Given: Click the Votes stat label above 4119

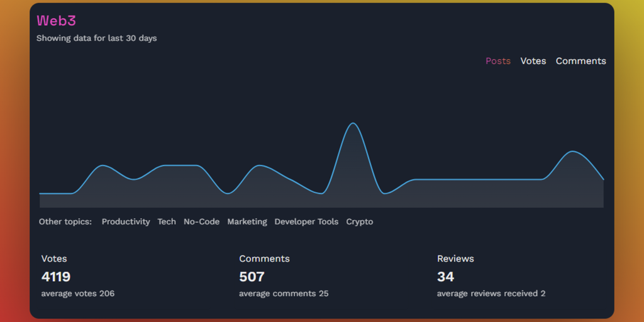Looking at the screenshot, I should tap(54, 258).
